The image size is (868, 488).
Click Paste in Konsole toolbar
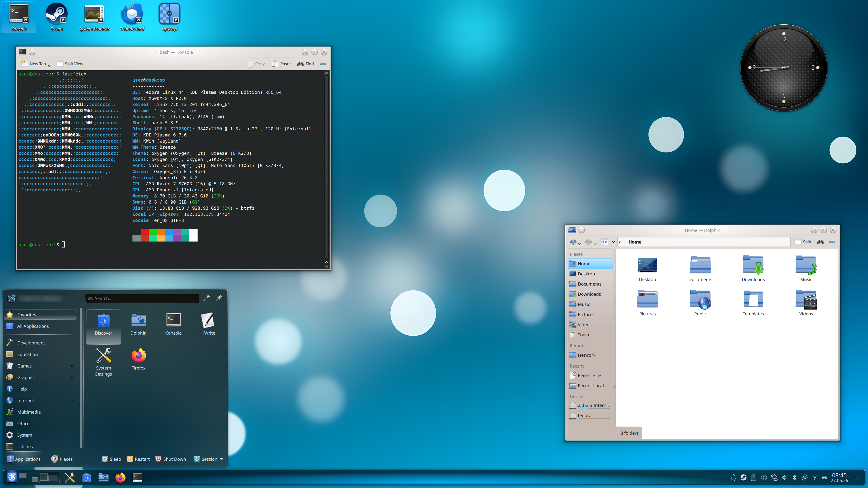click(281, 64)
